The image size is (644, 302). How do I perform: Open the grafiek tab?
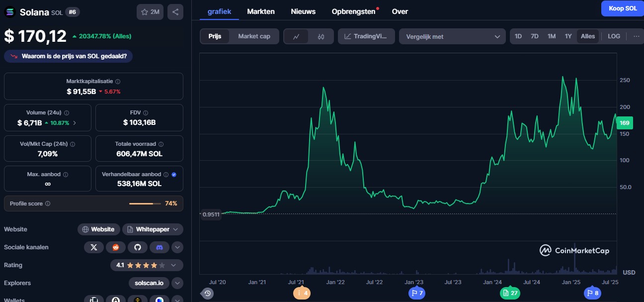tap(220, 11)
